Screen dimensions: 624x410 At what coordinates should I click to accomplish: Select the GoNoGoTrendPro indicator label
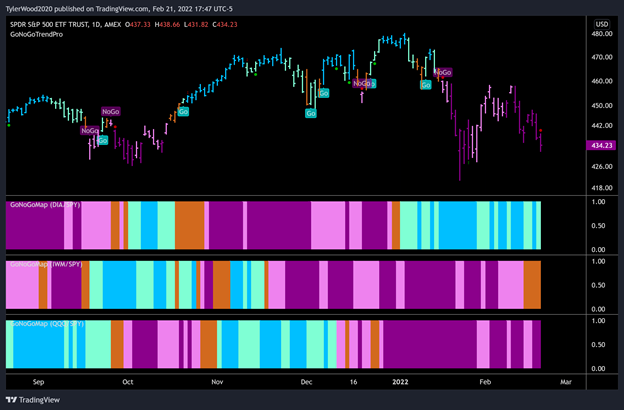36,35
